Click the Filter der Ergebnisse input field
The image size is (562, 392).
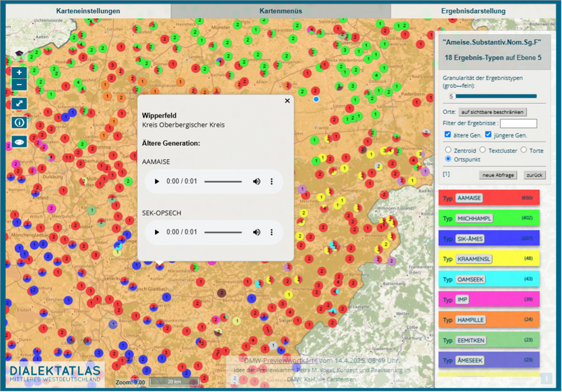click(x=518, y=124)
